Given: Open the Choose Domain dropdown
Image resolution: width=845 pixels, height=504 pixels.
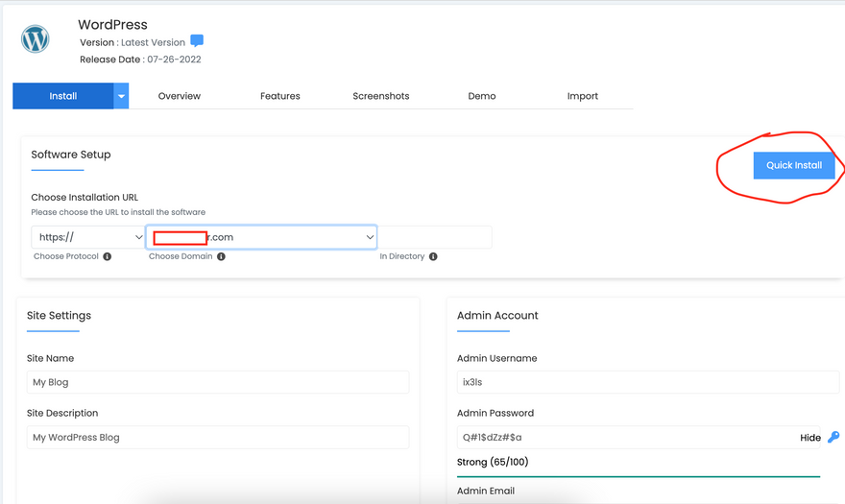Looking at the screenshot, I should tap(261, 237).
